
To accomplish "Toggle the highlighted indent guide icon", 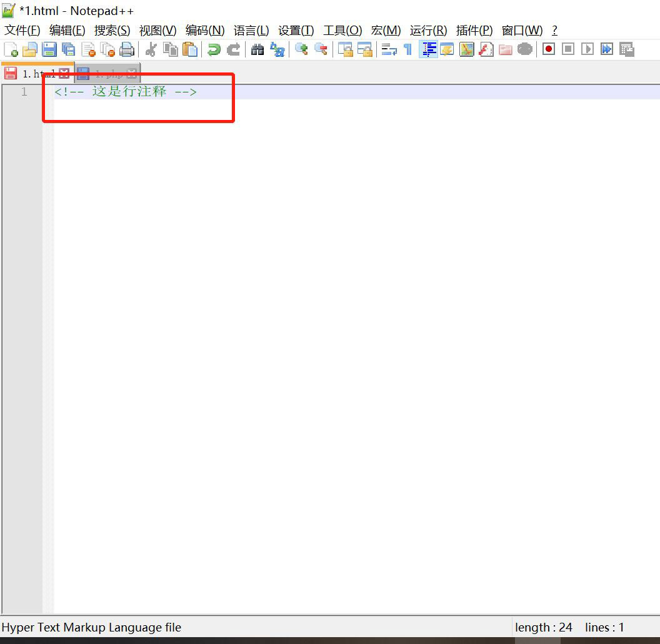I will pyautogui.click(x=429, y=49).
